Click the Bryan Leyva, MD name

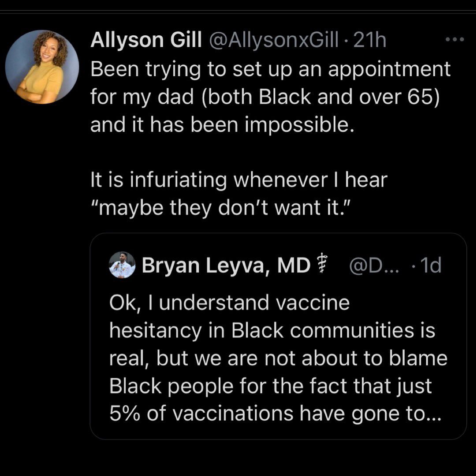(x=226, y=265)
